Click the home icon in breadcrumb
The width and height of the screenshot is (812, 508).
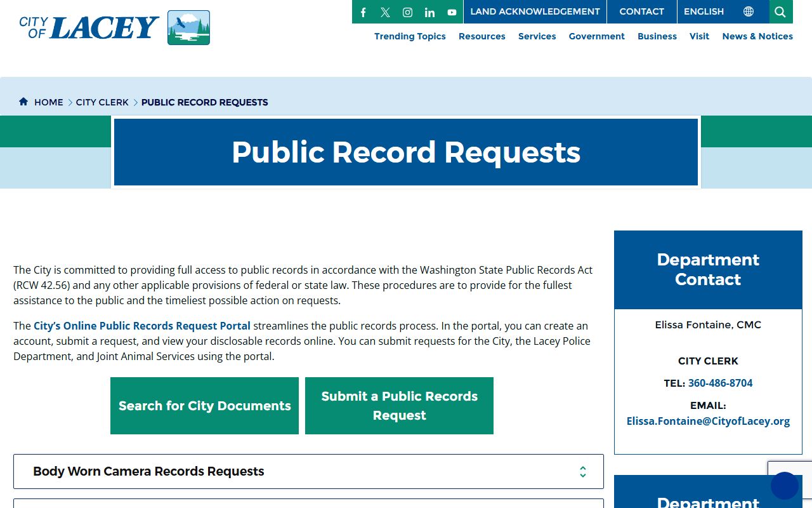[23, 102]
